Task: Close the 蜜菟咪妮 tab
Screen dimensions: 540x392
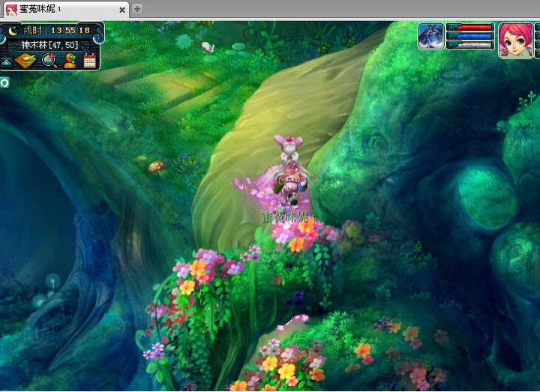Action: (x=122, y=10)
